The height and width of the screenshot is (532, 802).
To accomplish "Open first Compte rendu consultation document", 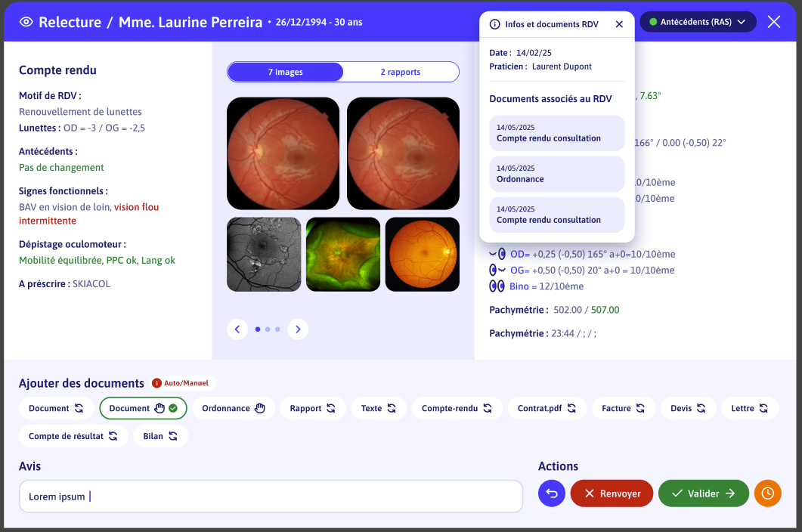I will pos(556,133).
